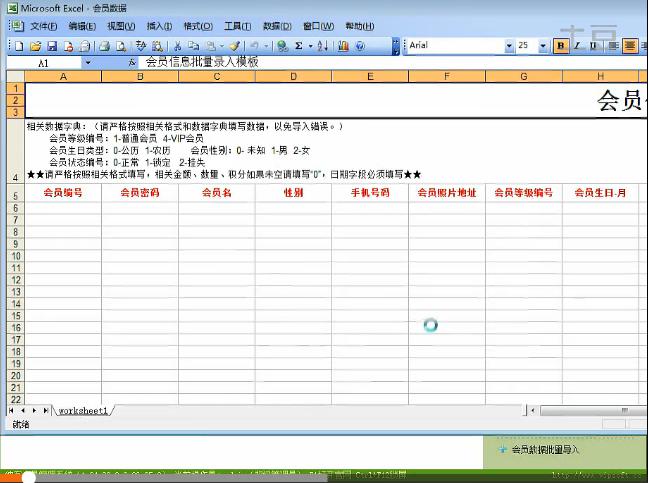The image size is (648, 483).
Task: Click the AutoSum sigma icon
Action: 299,46
